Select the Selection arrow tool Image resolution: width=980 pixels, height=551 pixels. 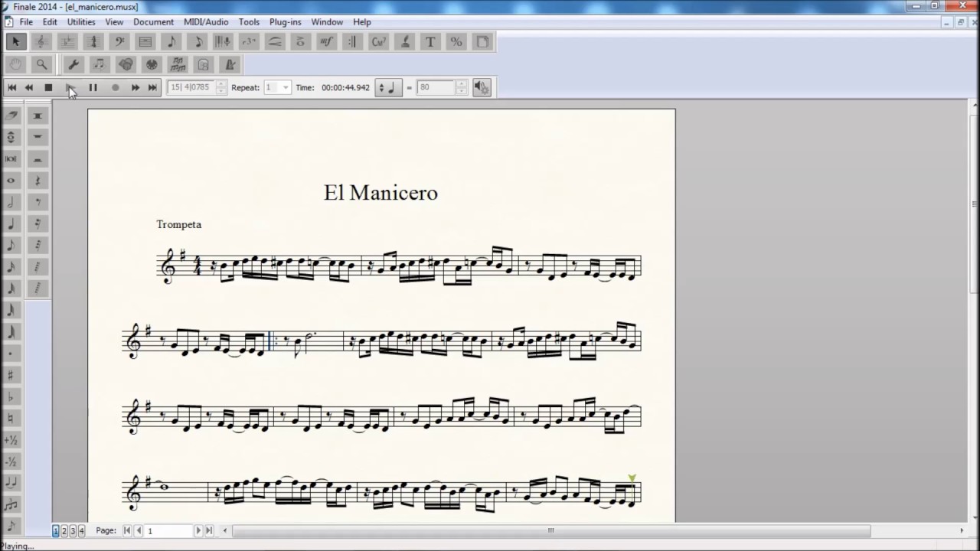pyautogui.click(x=15, y=42)
